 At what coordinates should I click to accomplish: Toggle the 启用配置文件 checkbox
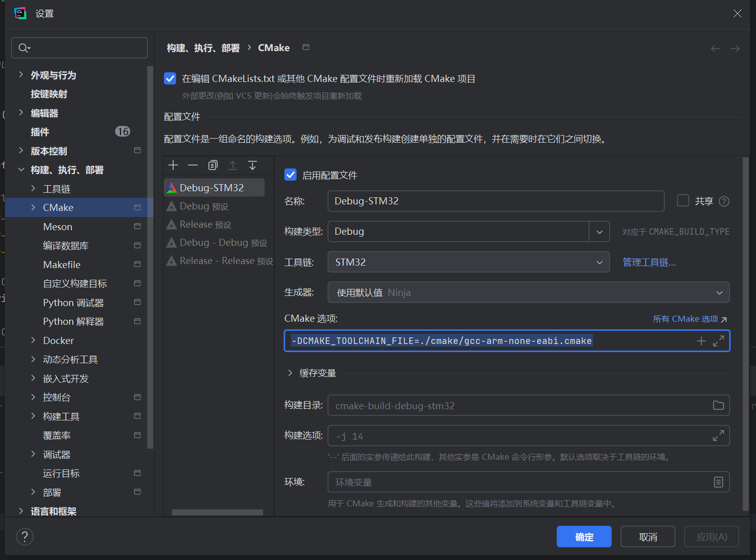[x=290, y=175]
